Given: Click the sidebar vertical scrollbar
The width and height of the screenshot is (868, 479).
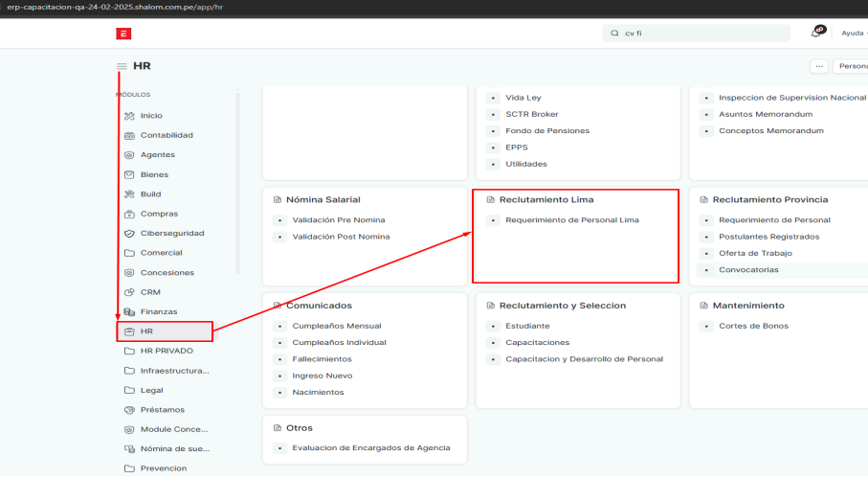Looking at the screenshot, I should (238, 182).
